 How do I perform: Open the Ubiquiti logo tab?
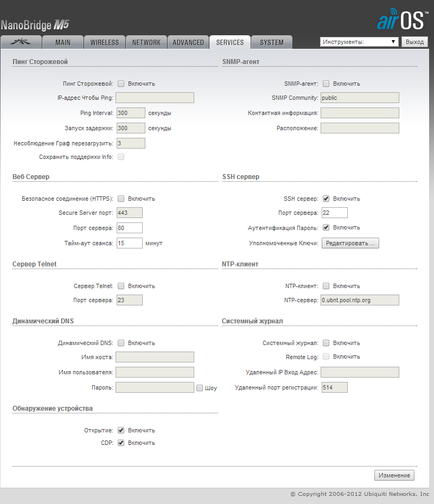point(21,42)
